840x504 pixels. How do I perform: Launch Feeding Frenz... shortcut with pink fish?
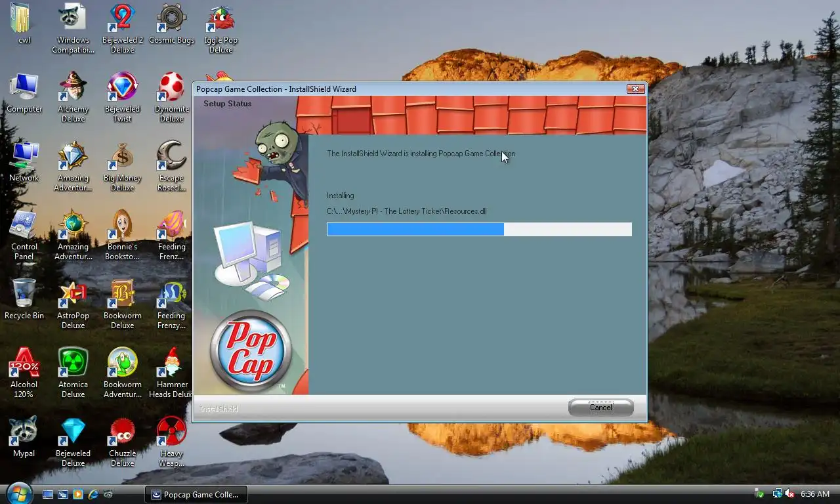[171, 236]
